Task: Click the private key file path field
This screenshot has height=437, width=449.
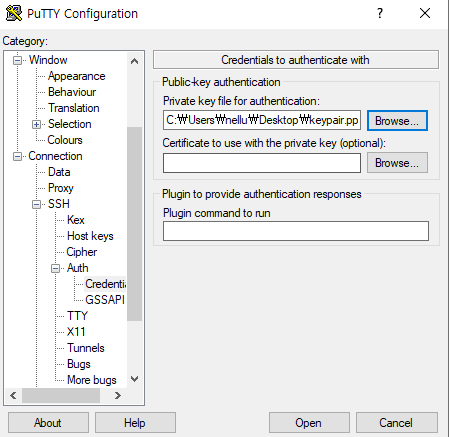Action: [x=262, y=120]
